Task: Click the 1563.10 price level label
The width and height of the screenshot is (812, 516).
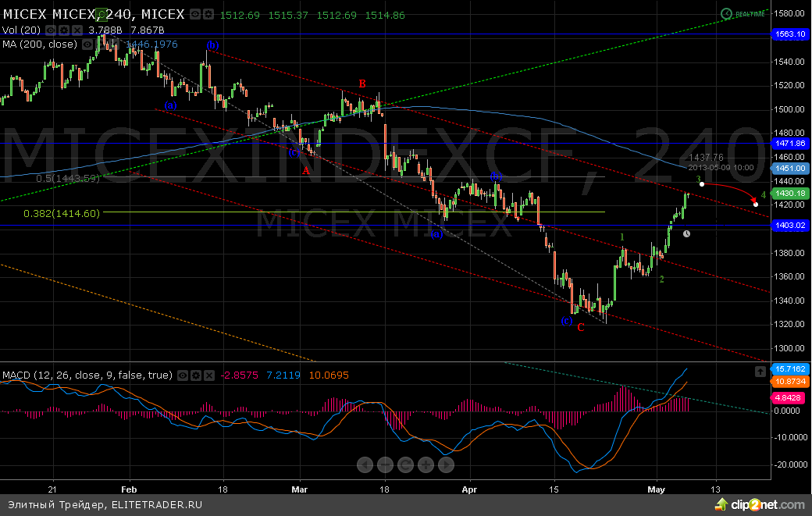Action: [790, 34]
